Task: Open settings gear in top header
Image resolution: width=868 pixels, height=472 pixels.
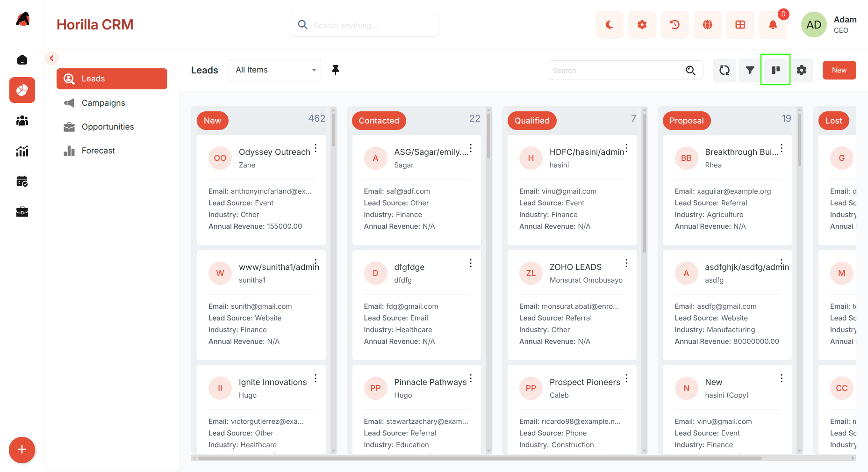Action: [642, 25]
